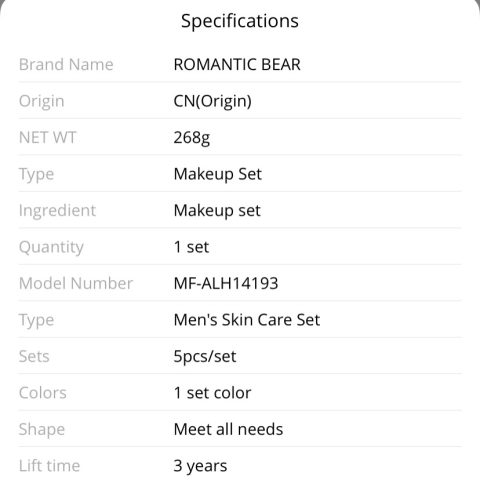Image resolution: width=480 pixels, height=480 pixels.
Task: Select the Model Number label
Action: (x=76, y=283)
